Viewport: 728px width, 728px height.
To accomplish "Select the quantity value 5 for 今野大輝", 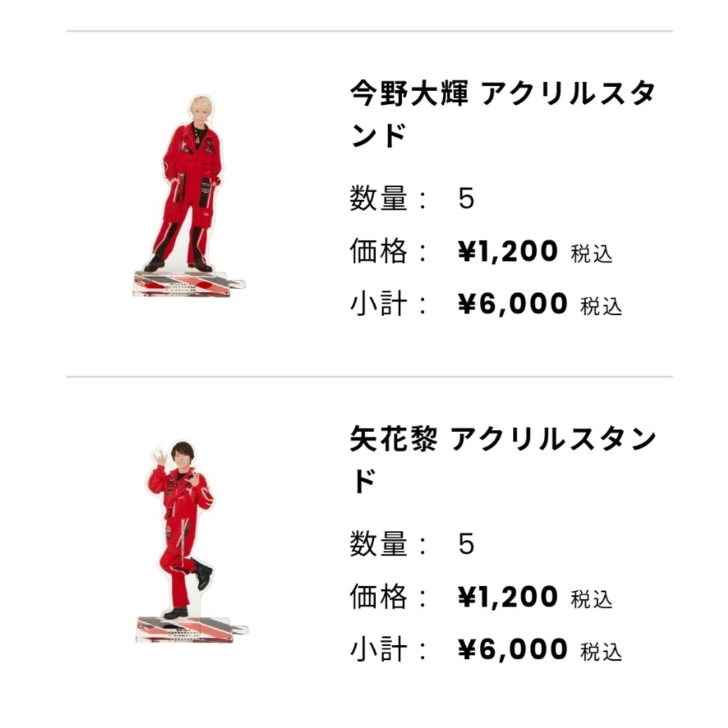I will 466,199.
